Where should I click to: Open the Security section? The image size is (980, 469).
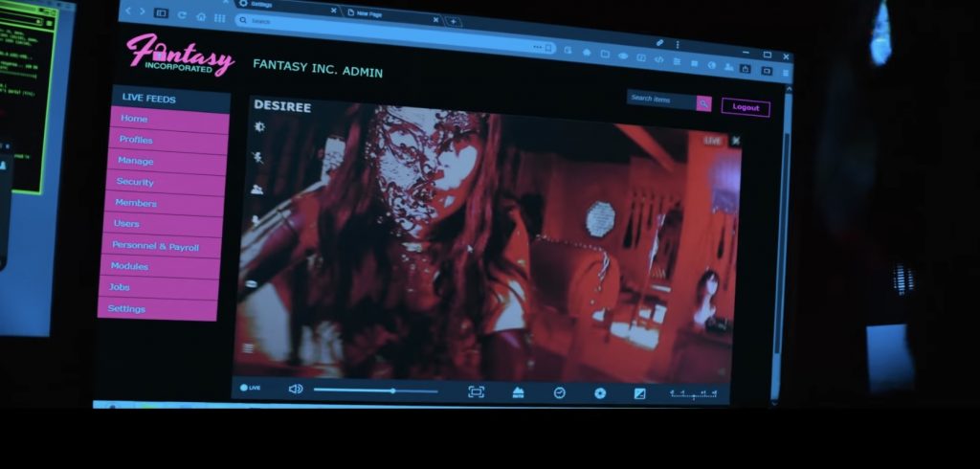point(135,182)
